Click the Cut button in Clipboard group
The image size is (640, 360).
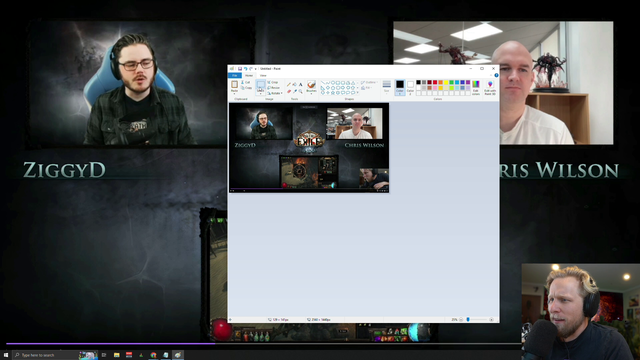click(x=245, y=82)
